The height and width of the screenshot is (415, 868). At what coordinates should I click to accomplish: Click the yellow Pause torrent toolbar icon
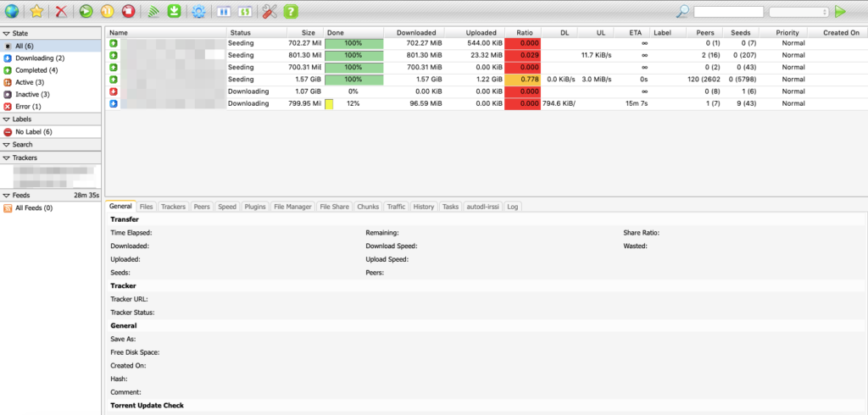click(x=108, y=10)
